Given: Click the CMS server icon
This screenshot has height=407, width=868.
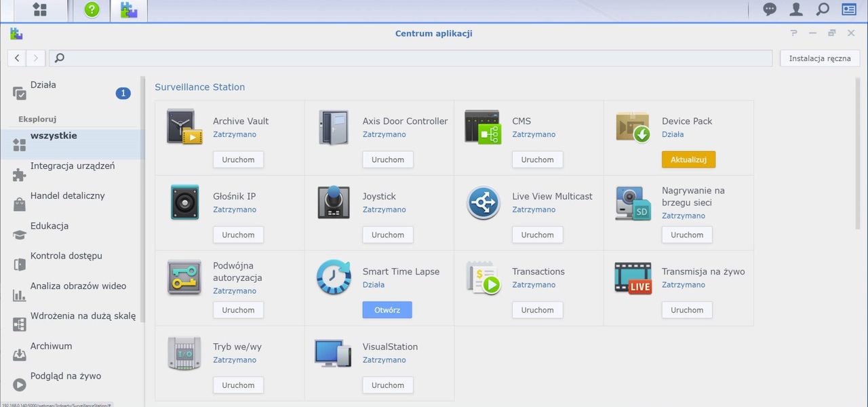Looking at the screenshot, I should coord(483,127).
